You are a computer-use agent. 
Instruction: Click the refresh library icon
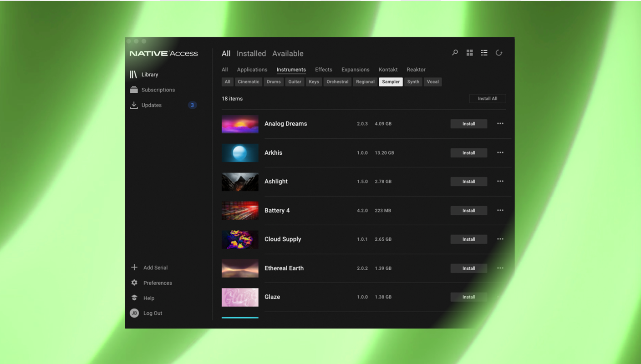[x=499, y=53]
